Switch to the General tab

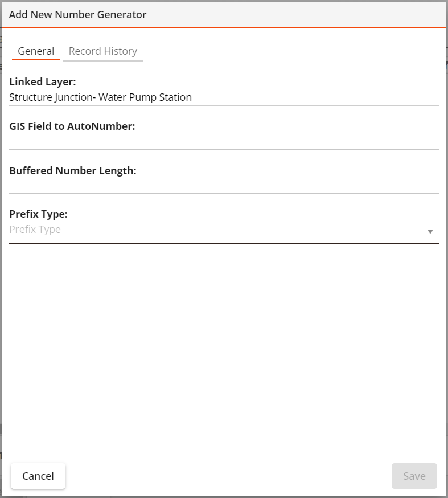[x=36, y=51]
